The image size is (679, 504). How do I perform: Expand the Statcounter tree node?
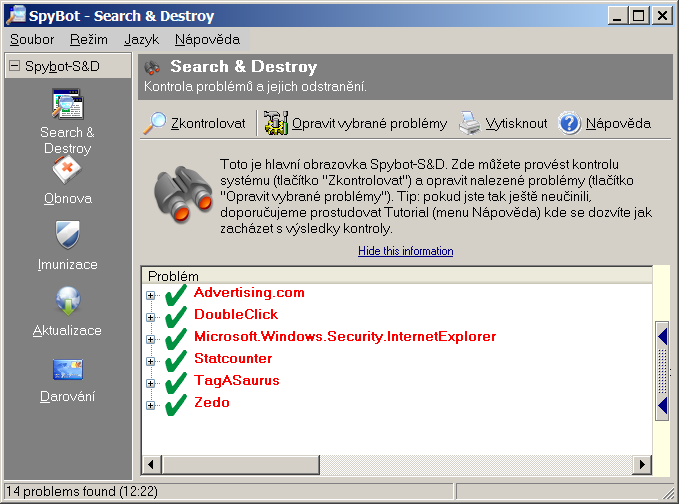[150, 361]
